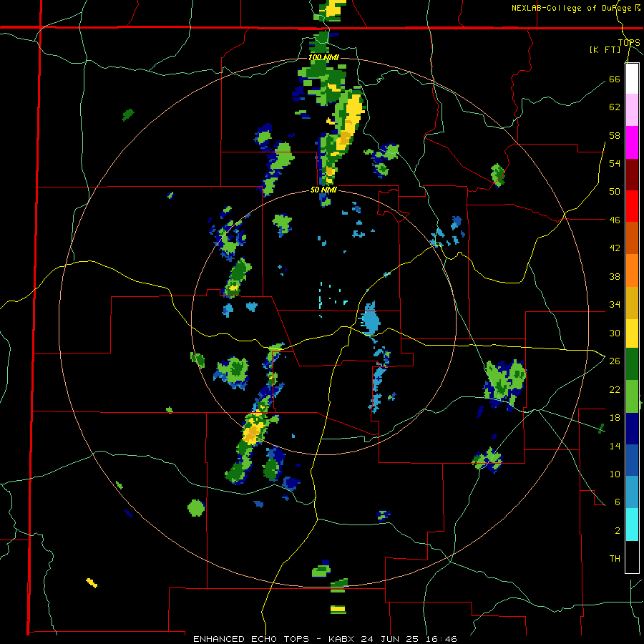
Task: Click the dark red (maroon) legend swatch
Action: tap(632, 175)
